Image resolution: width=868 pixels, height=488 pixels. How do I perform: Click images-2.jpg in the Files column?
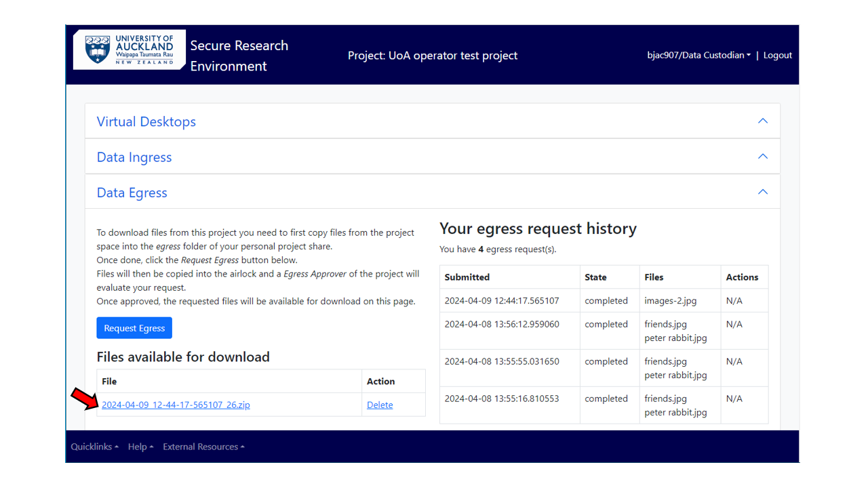671,300
